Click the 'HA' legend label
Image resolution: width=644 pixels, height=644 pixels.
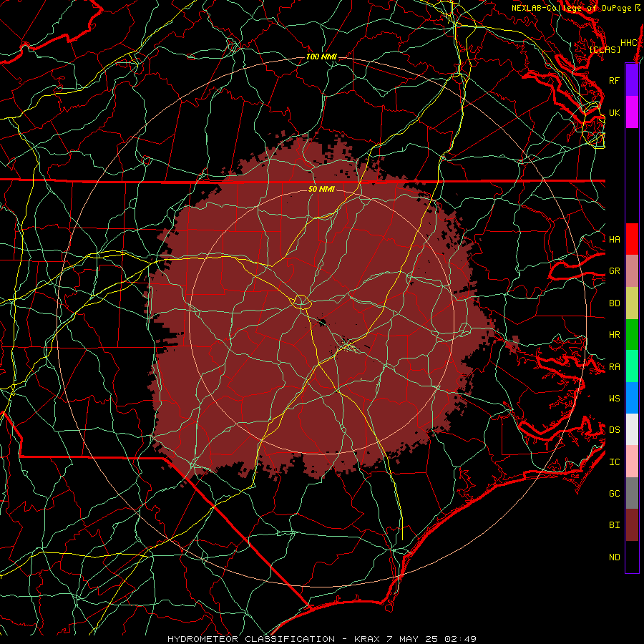pos(614,239)
